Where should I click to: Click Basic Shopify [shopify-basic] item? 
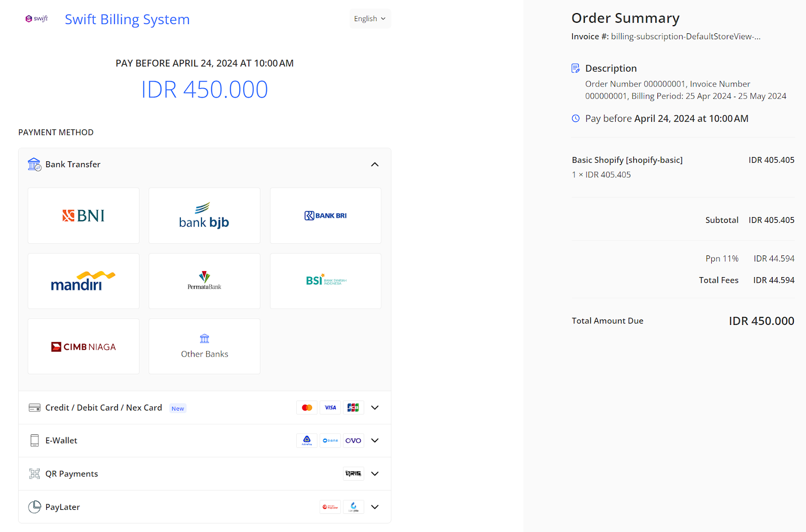(627, 160)
